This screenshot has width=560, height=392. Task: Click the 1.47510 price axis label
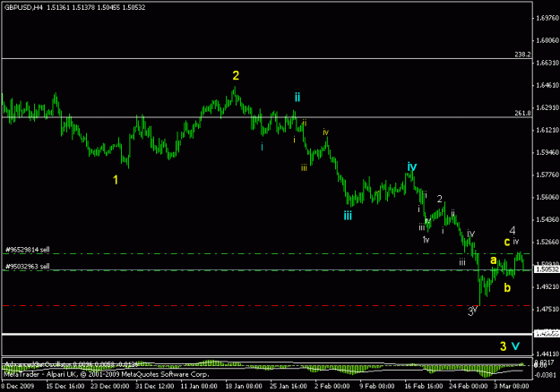click(x=547, y=310)
